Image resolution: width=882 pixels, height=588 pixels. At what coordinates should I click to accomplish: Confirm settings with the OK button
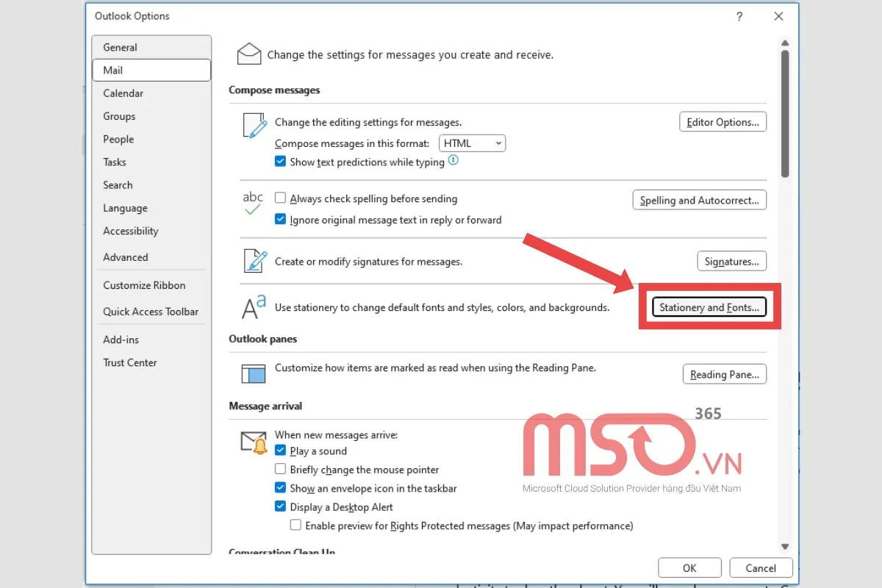tap(689, 567)
